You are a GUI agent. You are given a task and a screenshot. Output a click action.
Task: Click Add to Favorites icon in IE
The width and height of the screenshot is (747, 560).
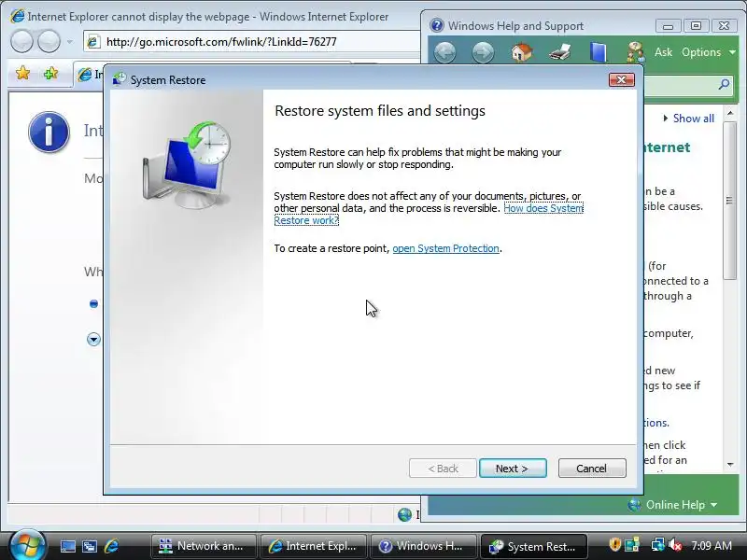click(x=50, y=73)
